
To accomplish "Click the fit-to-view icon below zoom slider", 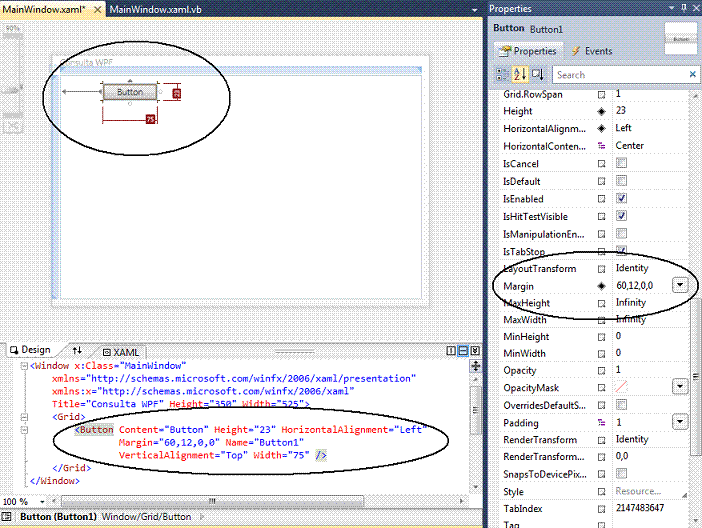I will [13, 127].
